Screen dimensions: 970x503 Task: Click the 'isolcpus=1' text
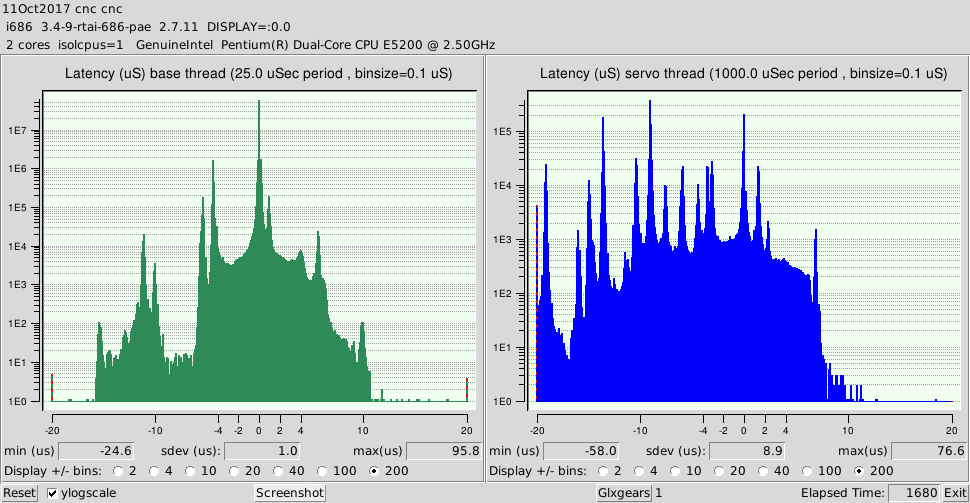tap(91, 45)
